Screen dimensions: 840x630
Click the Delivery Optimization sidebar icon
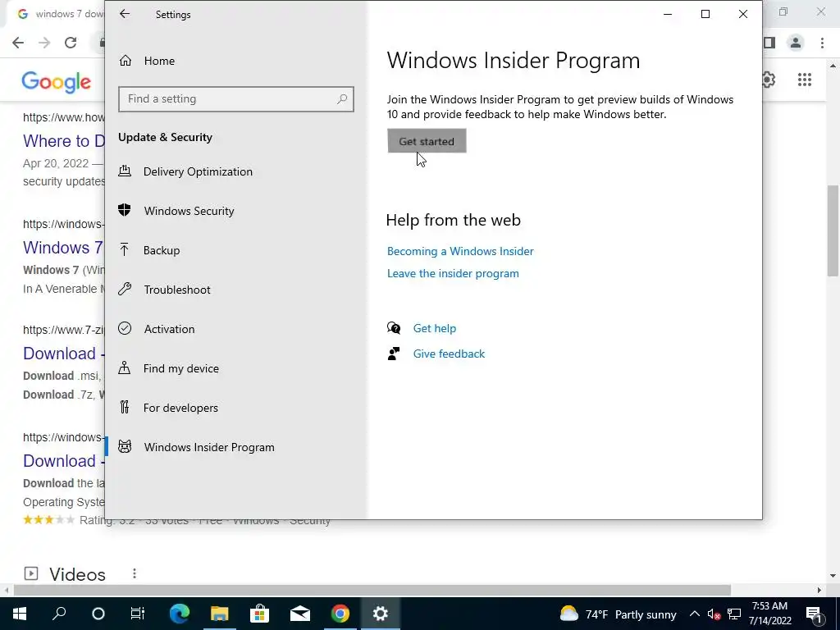(125, 171)
